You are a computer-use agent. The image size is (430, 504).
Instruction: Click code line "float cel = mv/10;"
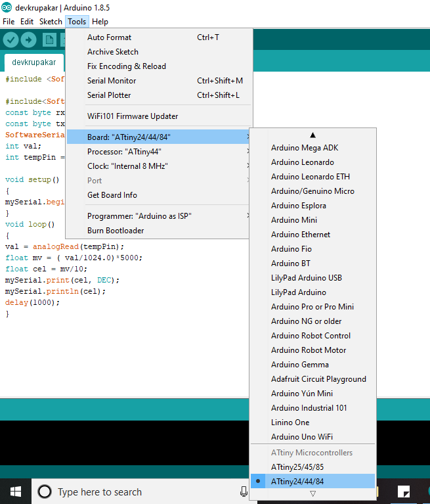(46, 269)
